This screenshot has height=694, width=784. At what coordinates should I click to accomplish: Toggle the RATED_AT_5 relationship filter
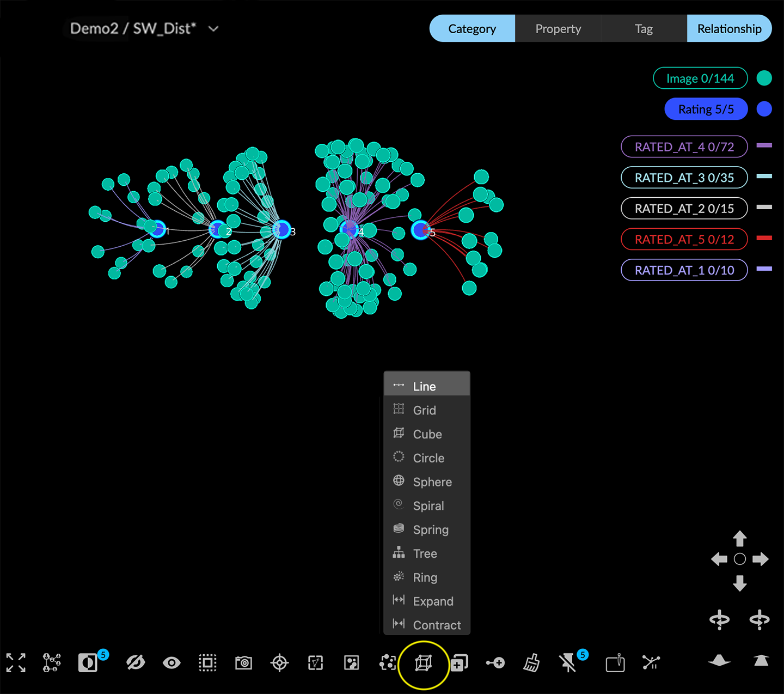click(684, 239)
